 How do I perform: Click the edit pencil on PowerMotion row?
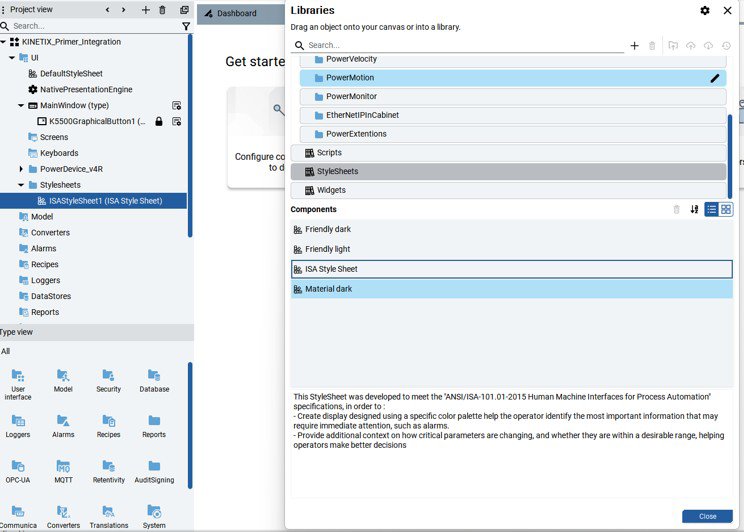715,78
